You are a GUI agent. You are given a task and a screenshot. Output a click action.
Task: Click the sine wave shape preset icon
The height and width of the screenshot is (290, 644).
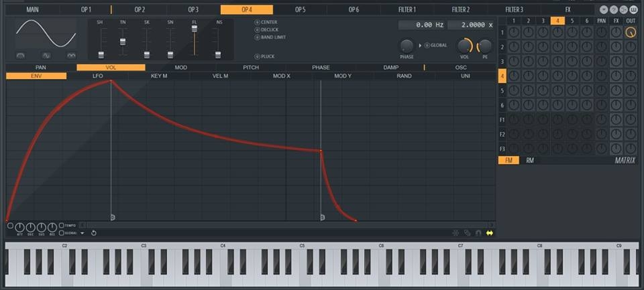pos(46,56)
